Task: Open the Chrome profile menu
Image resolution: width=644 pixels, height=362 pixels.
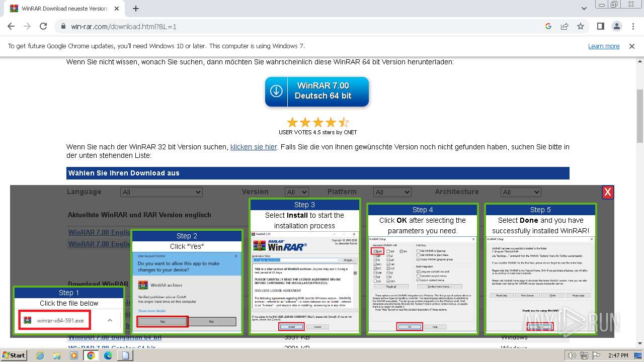Action: pos(617,26)
